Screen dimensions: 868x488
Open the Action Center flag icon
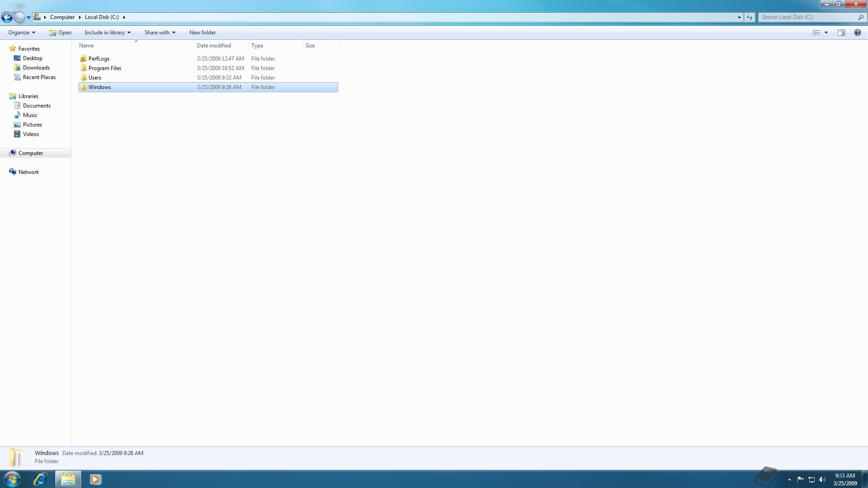tap(800, 479)
